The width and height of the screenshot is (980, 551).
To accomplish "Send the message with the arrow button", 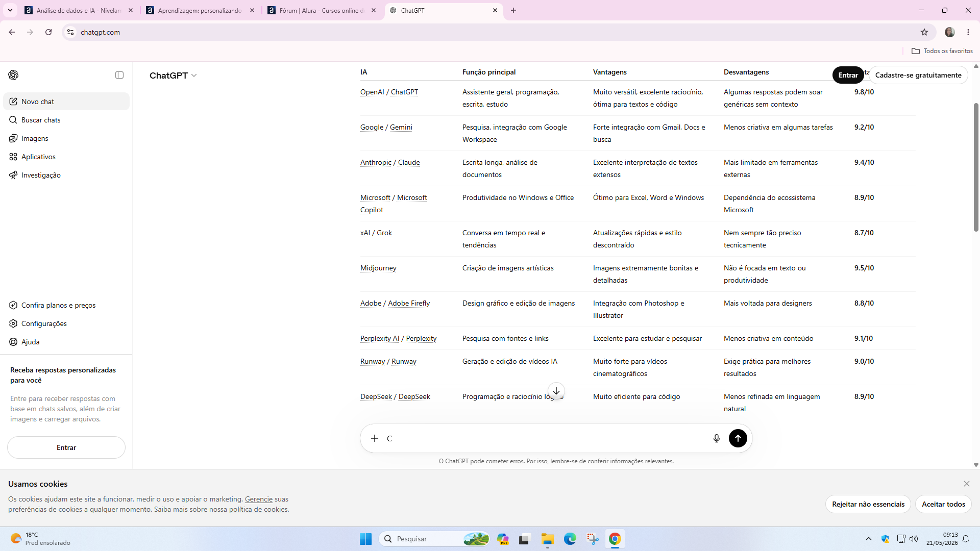I will [738, 438].
